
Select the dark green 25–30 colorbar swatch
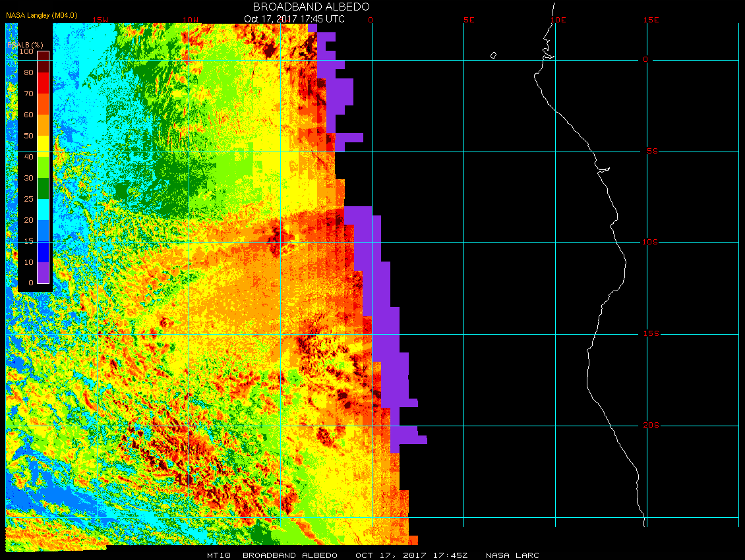pyautogui.click(x=44, y=188)
